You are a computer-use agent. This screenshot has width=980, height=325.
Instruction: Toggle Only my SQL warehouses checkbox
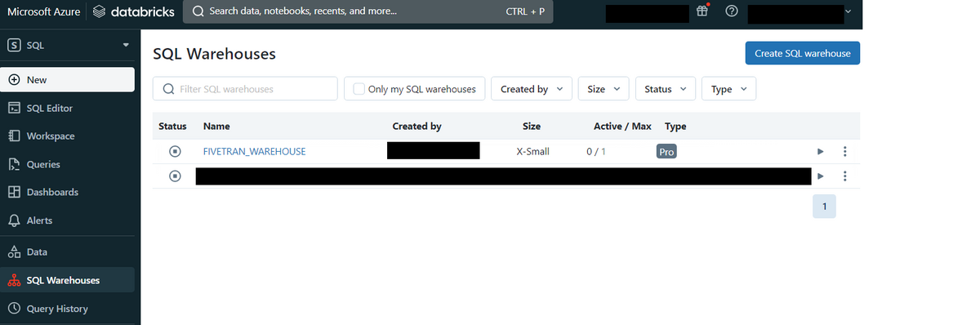click(358, 89)
